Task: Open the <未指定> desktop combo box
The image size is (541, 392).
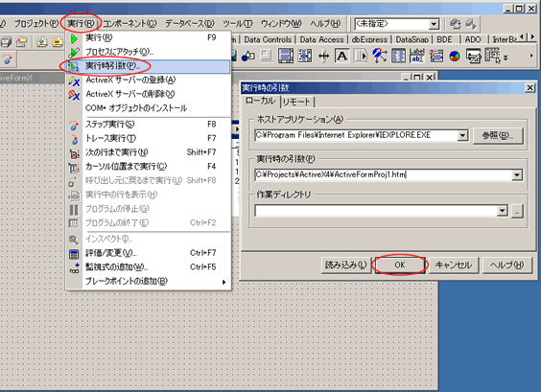Action: (397, 24)
